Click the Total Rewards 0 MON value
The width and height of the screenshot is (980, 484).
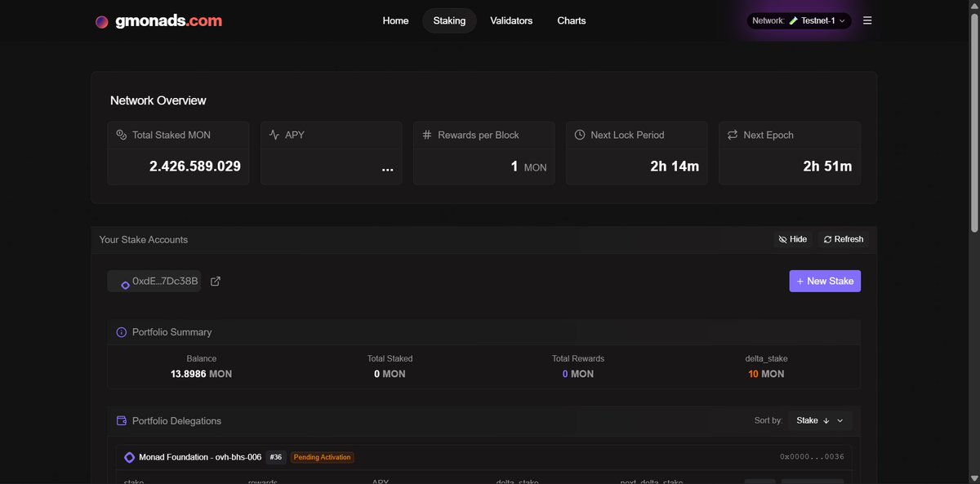coord(578,374)
